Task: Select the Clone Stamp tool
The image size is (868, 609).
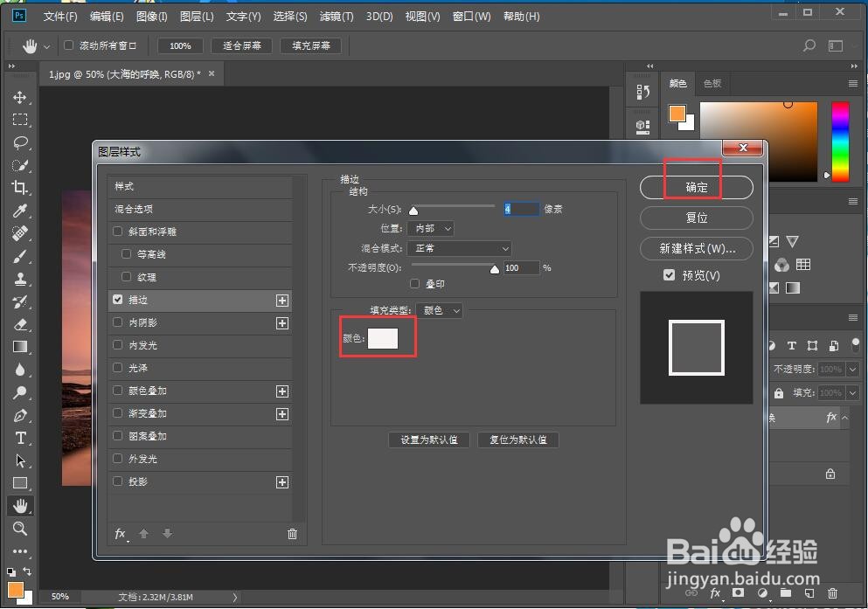Action: pyautogui.click(x=21, y=280)
